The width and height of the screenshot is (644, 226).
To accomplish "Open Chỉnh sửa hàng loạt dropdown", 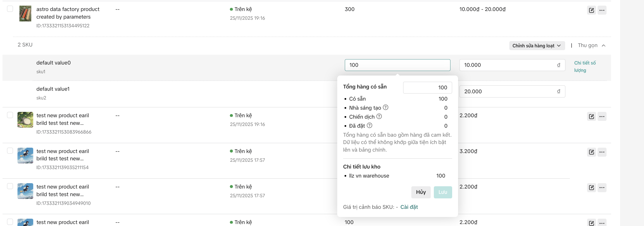I will (x=537, y=46).
